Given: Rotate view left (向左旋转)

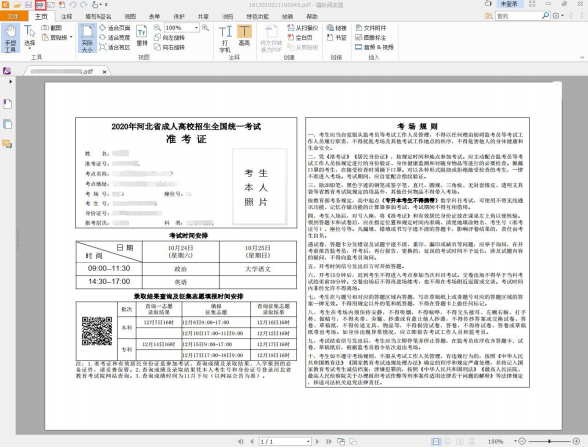Looking at the screenshot, I should [x=170, y=37].
